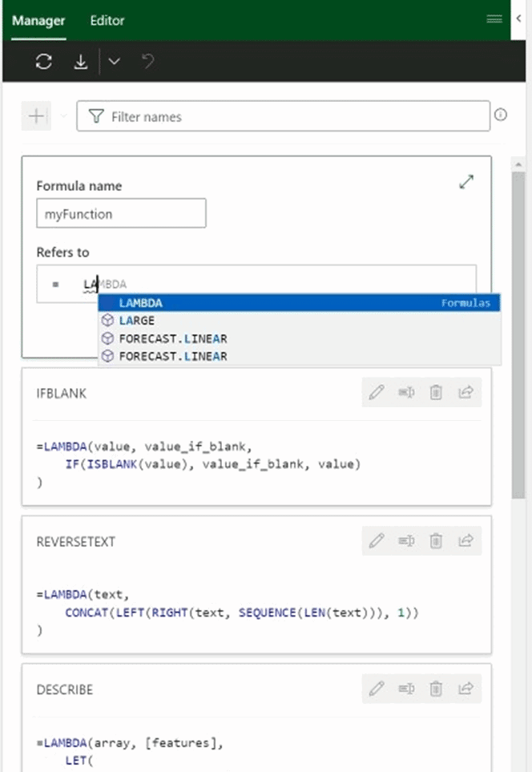Image resolution: width=532 pixels, height=772 pixels.
Task: Edit the DESCRIBE formula with pencil icon
Action: click(377, 688)
